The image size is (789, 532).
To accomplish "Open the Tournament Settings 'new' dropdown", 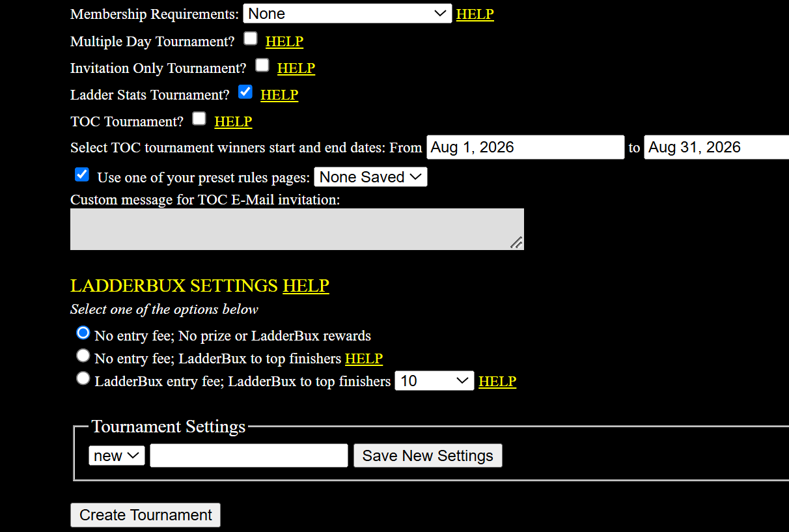I will [117, 456].
